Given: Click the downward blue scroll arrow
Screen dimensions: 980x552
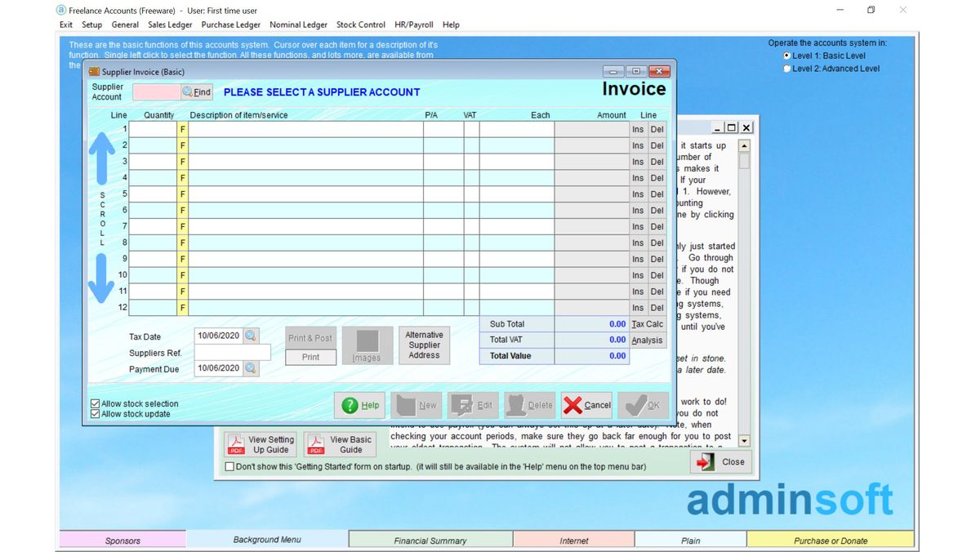Looking at the screenshot, I should tap(101, 278).
